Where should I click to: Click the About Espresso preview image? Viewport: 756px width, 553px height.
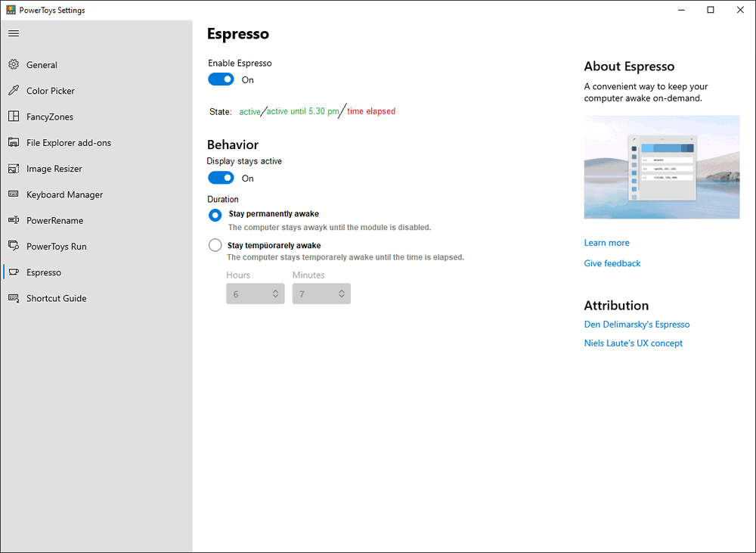tap(661, 167)
